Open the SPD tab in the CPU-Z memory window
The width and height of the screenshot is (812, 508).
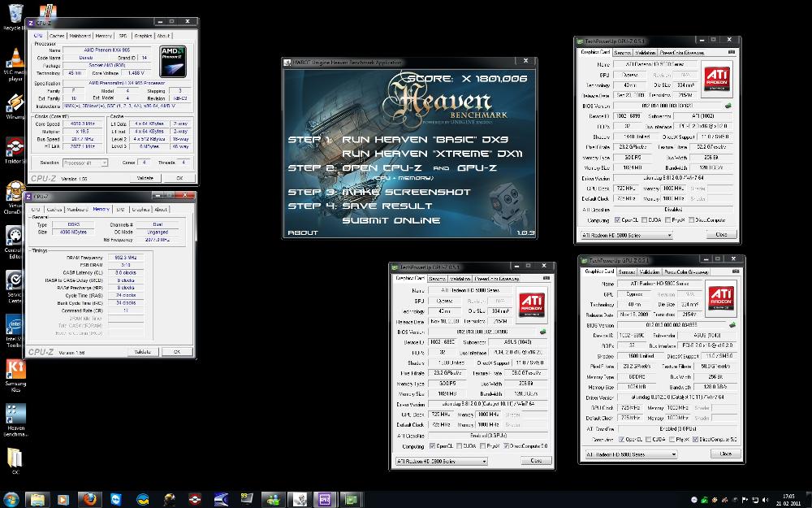[120, 210]
